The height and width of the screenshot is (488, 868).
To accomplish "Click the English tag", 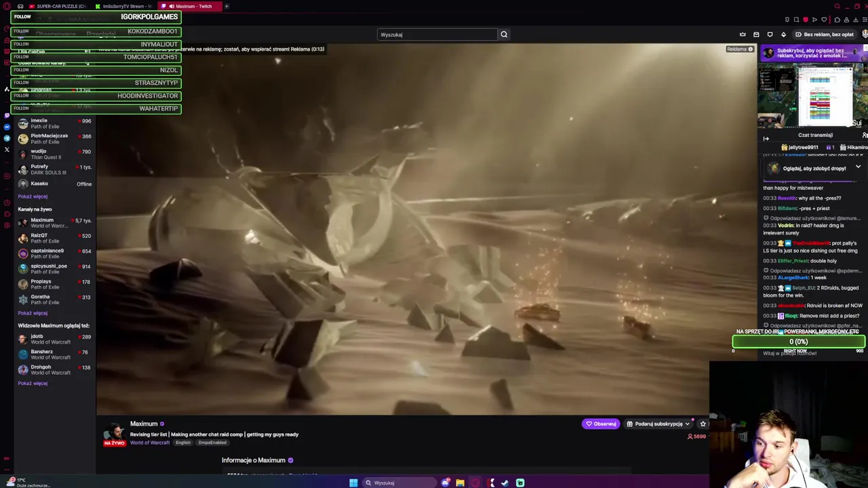I will (x=182, y=443).
